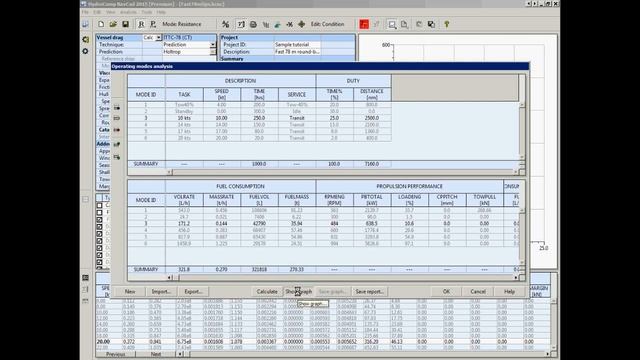Click the round hull icon left of Edit: Condition
Image resolution: width=640 pixels, height=360 pixels.
(253, 24)
